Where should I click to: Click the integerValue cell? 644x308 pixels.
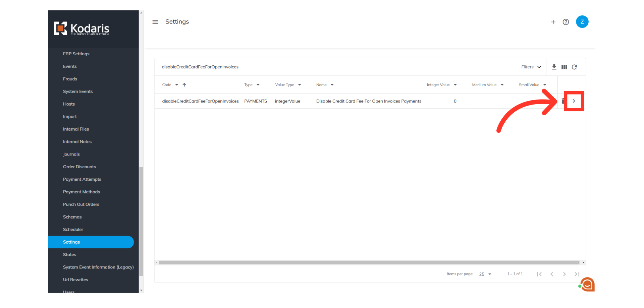pos(288,101)
